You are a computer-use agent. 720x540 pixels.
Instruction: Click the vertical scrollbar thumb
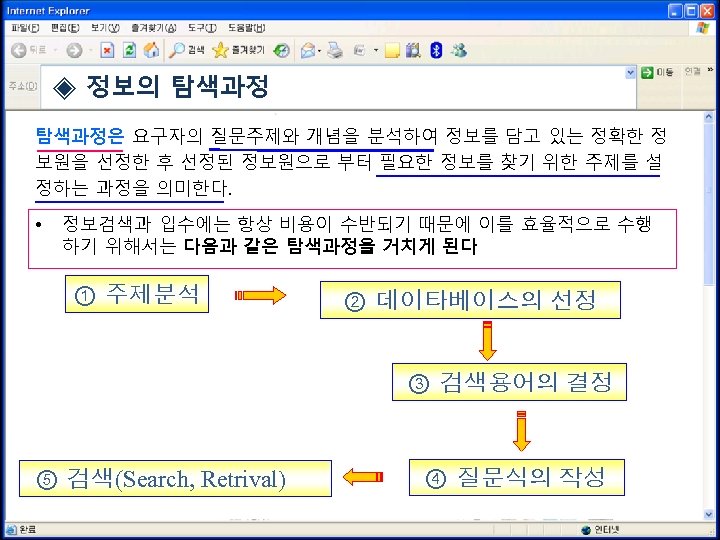point(709,203)
